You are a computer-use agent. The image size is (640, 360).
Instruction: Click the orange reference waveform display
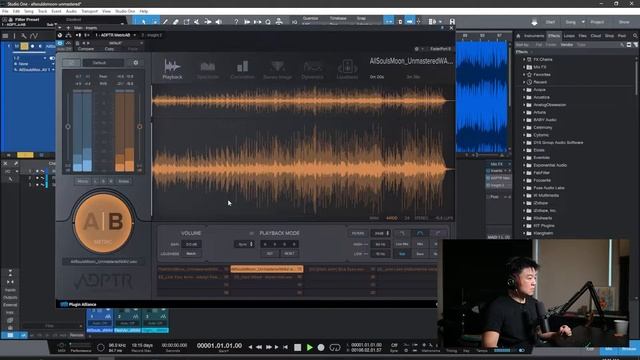302,169
